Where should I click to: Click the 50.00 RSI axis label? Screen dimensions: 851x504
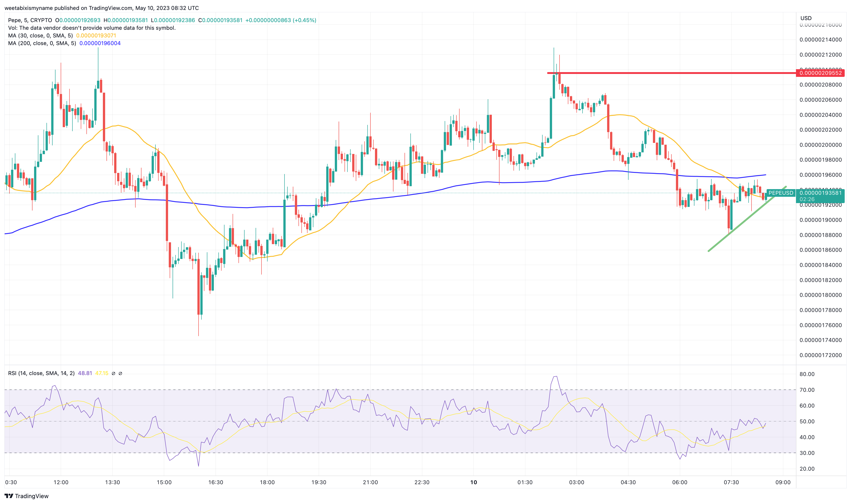807,422
